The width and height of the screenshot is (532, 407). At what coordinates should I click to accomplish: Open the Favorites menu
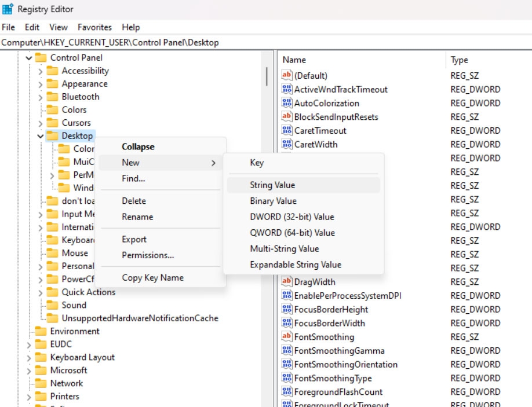[94, 27]
